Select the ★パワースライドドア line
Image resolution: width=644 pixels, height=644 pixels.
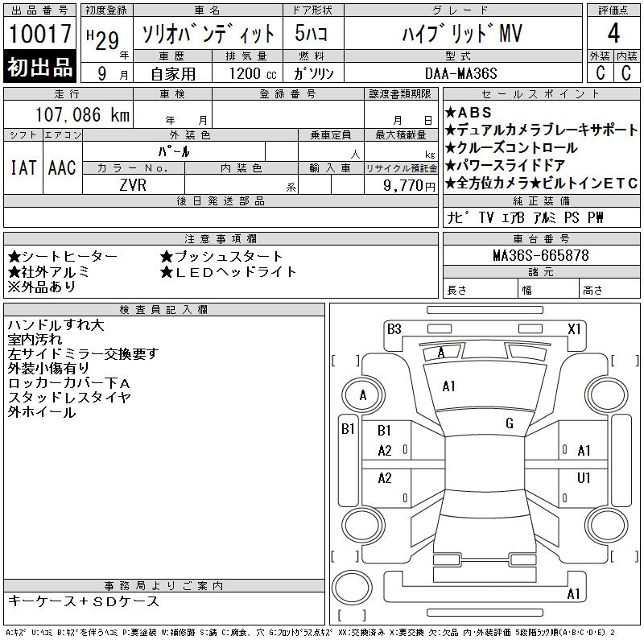pos(506,165)
